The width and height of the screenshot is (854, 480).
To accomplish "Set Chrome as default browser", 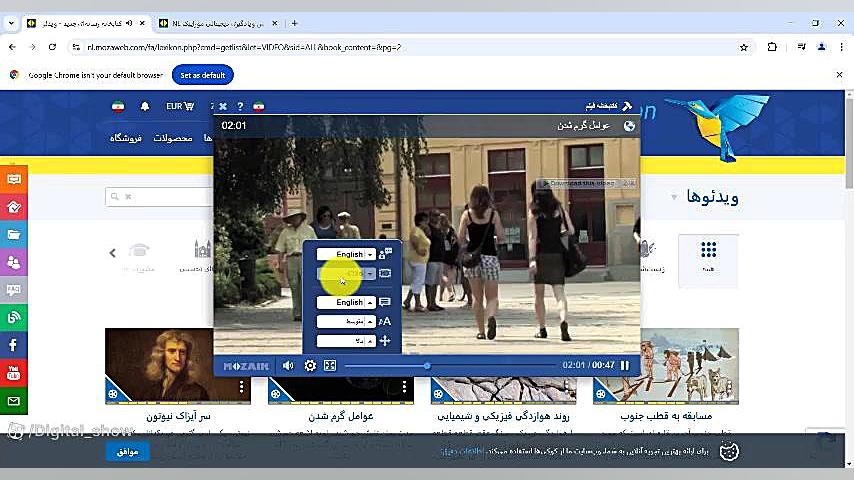I will 203,75.
